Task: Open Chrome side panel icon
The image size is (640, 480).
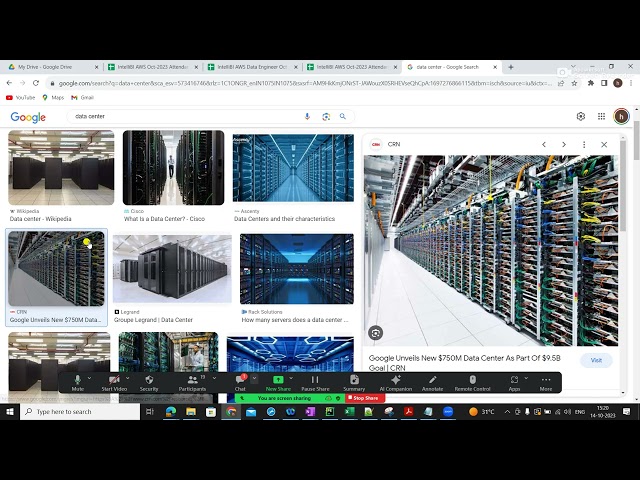Action: click(x=604, y=83)
